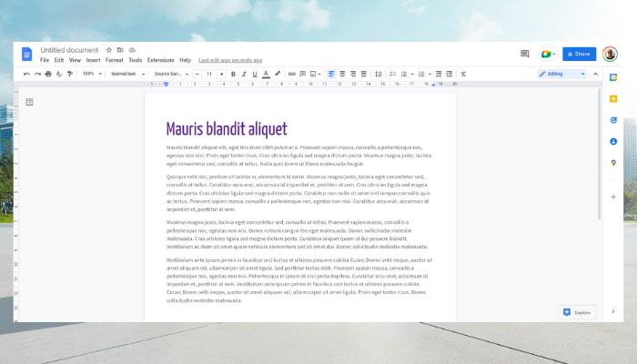This screenshot has height=364, width=637.
Task: Open the 100% zoom dropdown
Action: [x=92, y=74]
